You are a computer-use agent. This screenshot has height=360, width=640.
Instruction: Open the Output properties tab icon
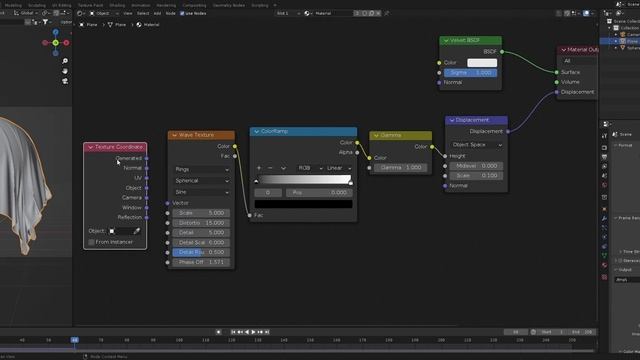point(604,157)
